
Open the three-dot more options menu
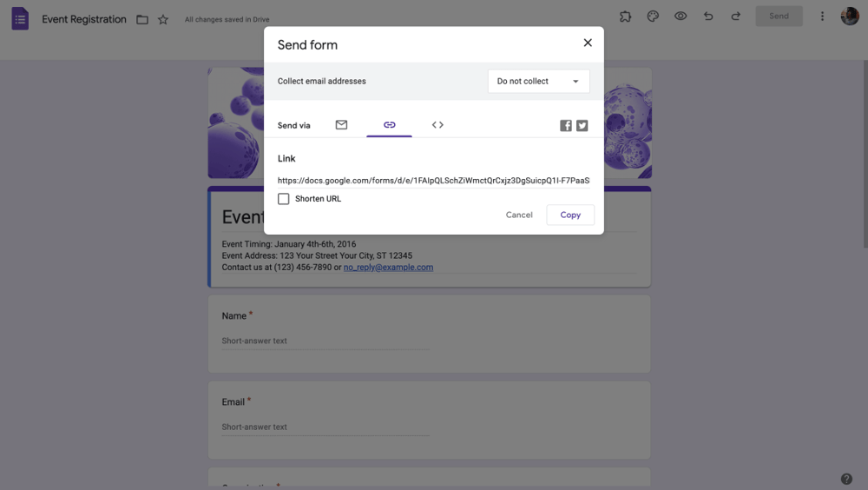pos(822,17)
